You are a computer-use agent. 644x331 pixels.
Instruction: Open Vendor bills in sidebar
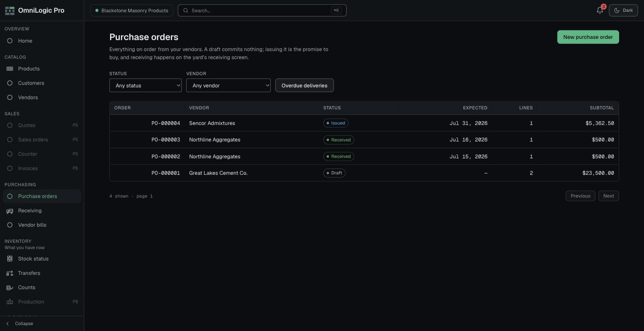pyautogui.click(x=42, y=225)
